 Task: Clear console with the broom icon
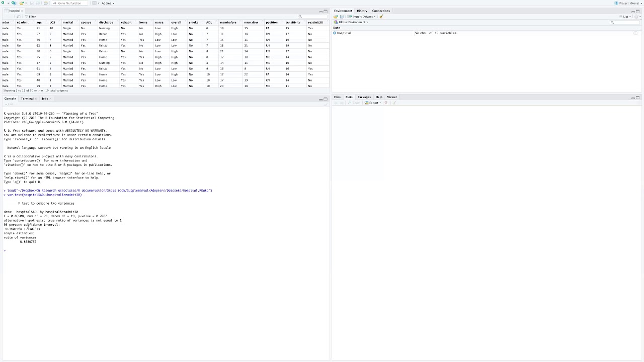(x=325, y=105)
